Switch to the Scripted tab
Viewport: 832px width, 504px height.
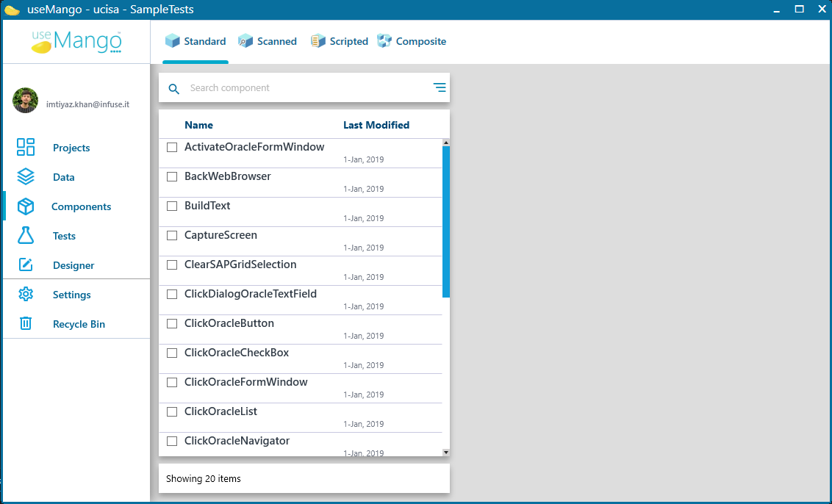[339, 41]
